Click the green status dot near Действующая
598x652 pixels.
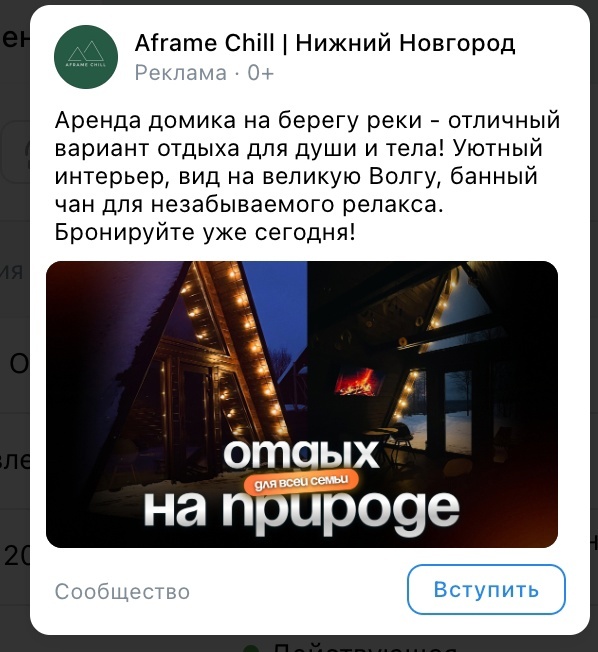click(251, 649)
